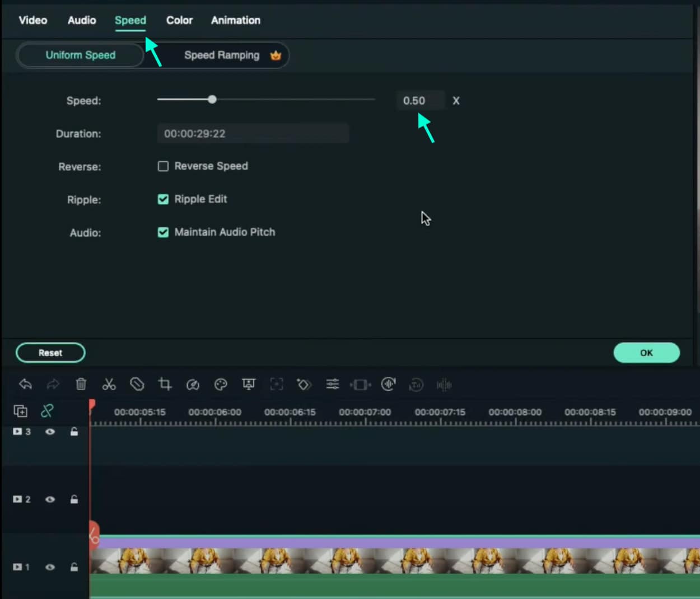Click the speed value 0.50 field
This screenshot has width=700, height=599.
[420, 101]
